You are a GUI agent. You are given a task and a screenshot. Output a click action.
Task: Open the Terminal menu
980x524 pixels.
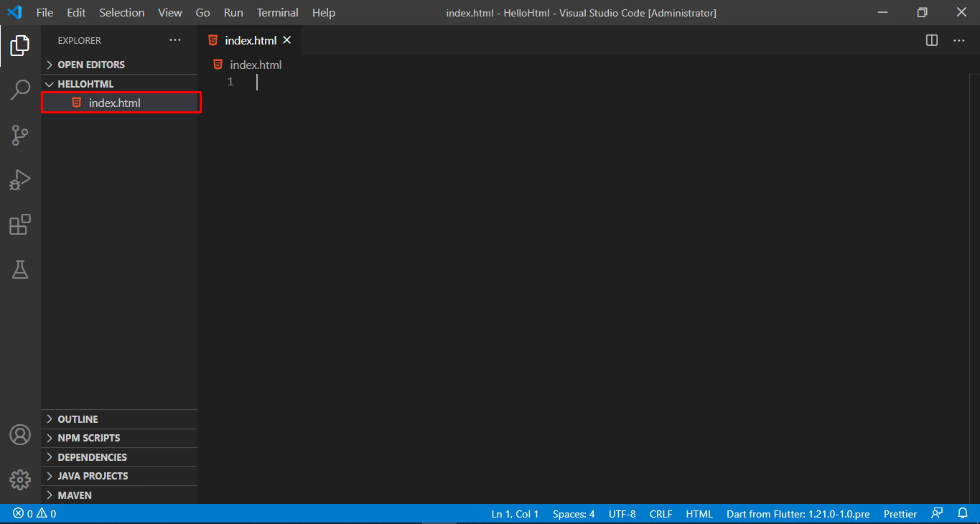(x=277, y=13)
